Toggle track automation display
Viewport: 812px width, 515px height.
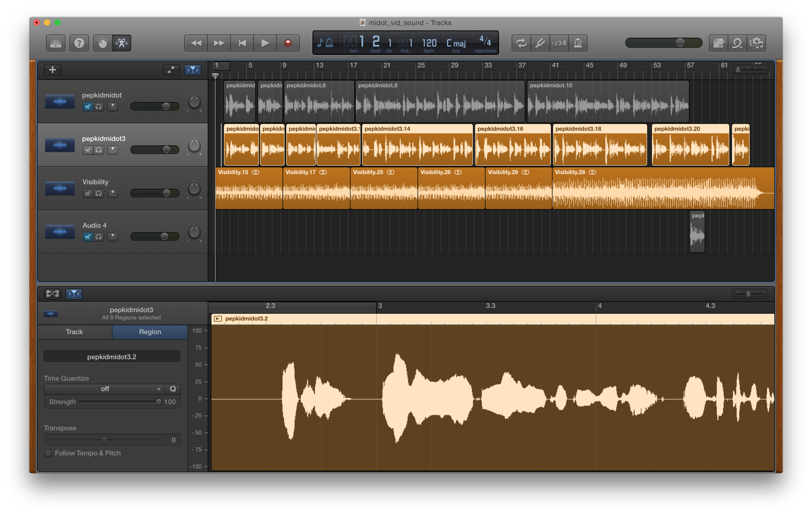(171, 70)
